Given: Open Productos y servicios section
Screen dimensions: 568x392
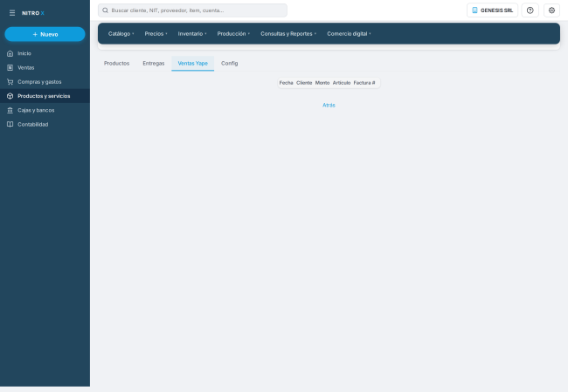Looking at the screenshot, I should (x=45, y=96).
